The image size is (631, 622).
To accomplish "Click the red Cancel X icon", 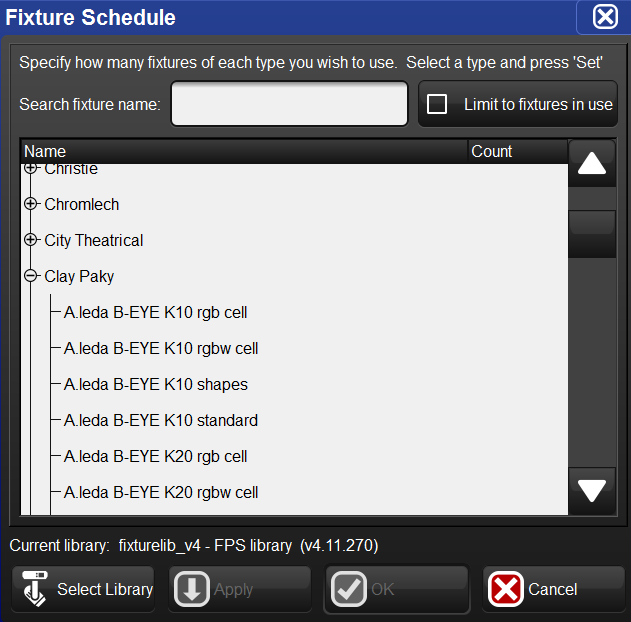I will point(506,589).
